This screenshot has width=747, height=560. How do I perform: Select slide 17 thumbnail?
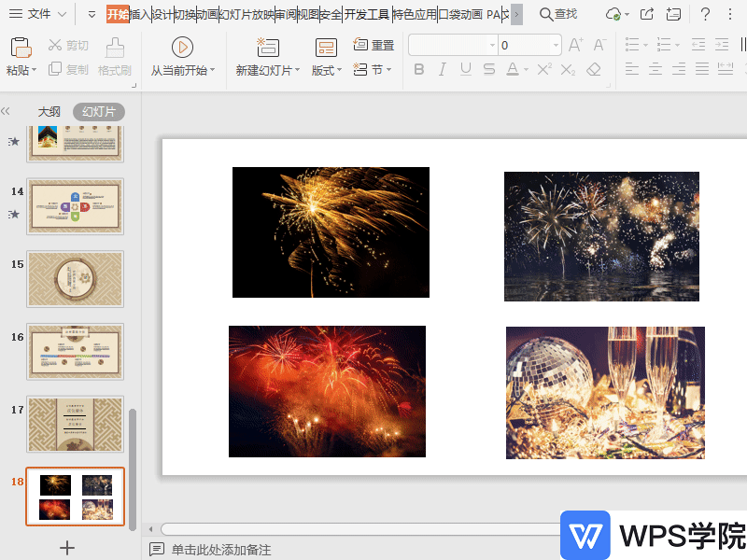click(x=76, y=424)
